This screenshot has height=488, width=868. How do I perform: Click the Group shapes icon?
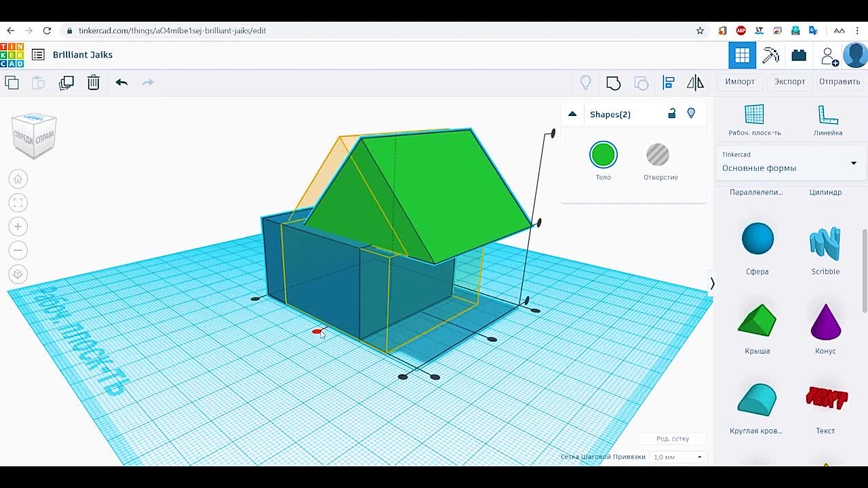point(613,82)
